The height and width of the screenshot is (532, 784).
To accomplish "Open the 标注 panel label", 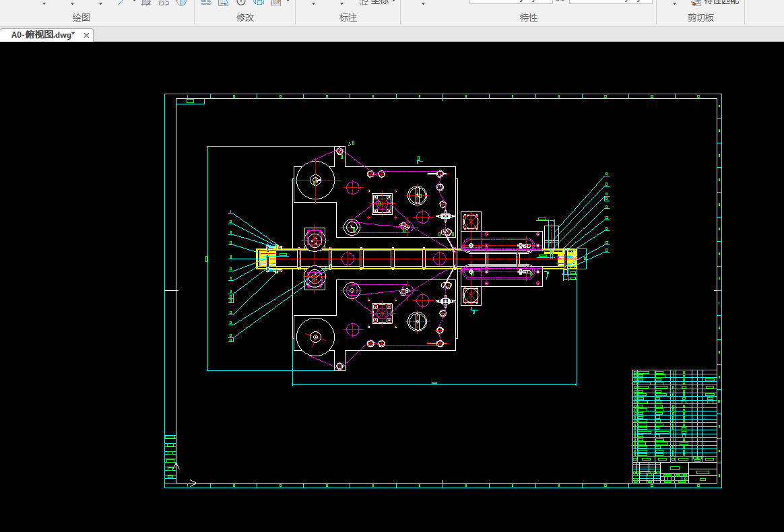I will tap(348, 18).
